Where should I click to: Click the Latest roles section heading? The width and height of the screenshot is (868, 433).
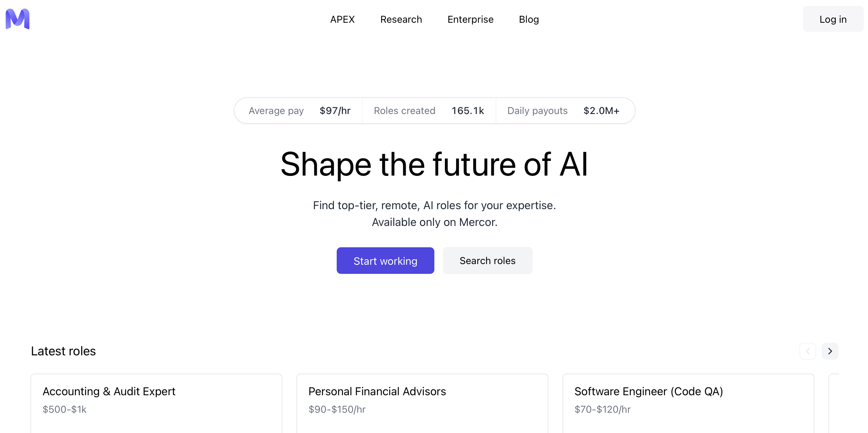63,351
